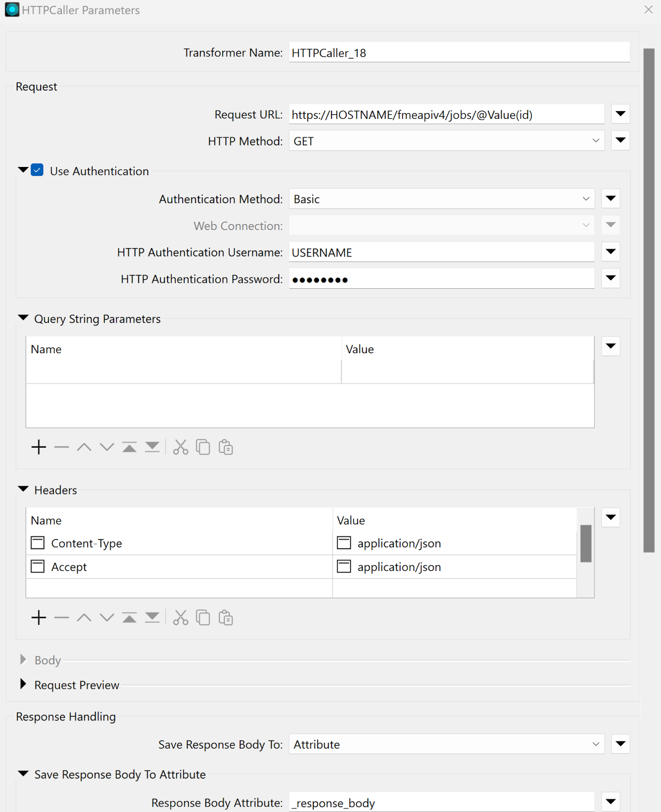Open the Authentication Method dropdown
The image size is (661, 812).
click(x=441, y=199)
